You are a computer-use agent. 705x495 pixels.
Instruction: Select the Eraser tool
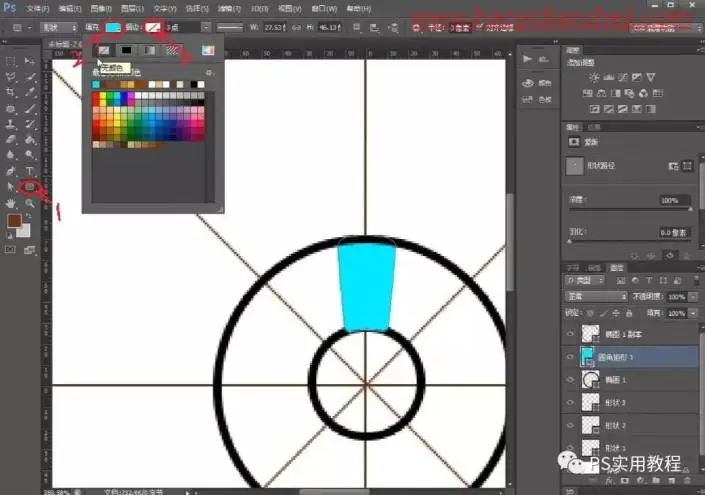click(x=10, y=140)
